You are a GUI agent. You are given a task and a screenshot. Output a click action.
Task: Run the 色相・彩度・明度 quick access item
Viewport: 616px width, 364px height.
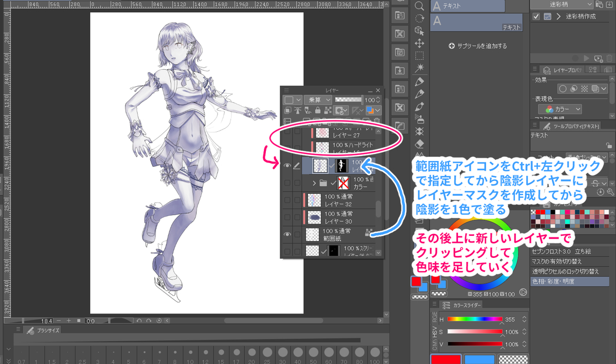570,281
